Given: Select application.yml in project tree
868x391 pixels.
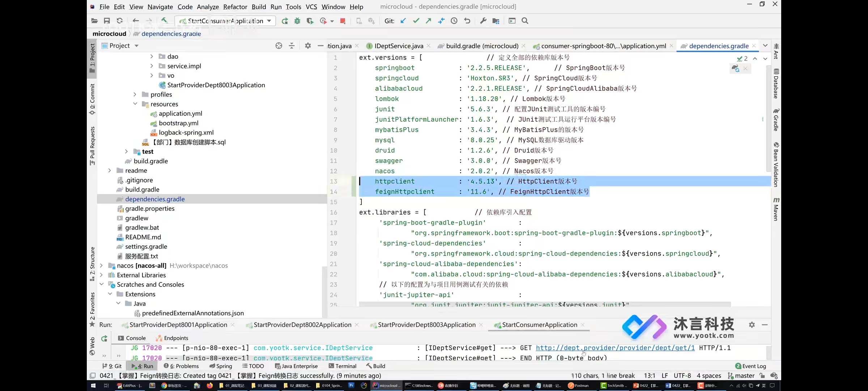Looking at the screenshot, I should 176,114.
